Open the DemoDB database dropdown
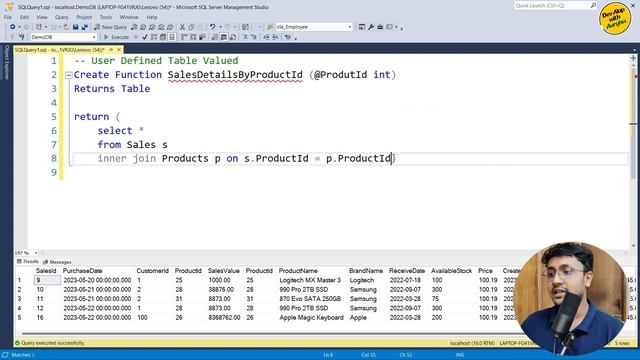The height and width of the screenshot is (360, 640). (94, 37)
